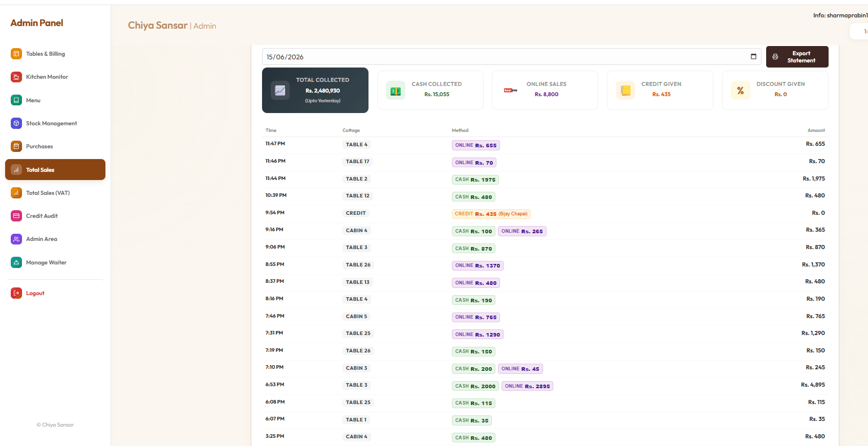Image resolution: width=868 pixels, height=446 pixels.
Task: Click the Discount Given percent icon
Action: (x=741, y=91)
